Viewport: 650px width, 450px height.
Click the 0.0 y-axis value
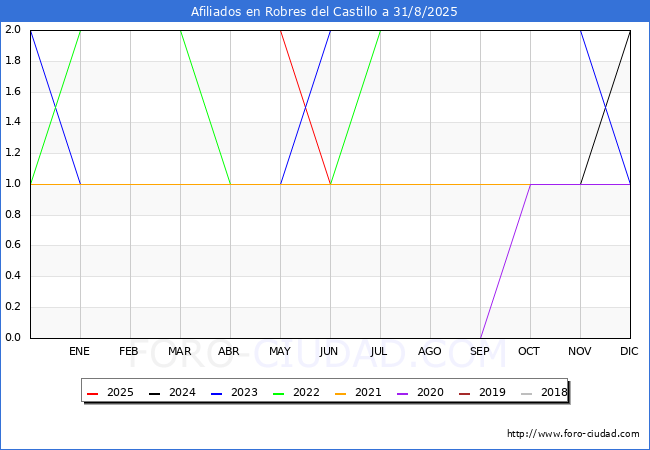(13, 337)
